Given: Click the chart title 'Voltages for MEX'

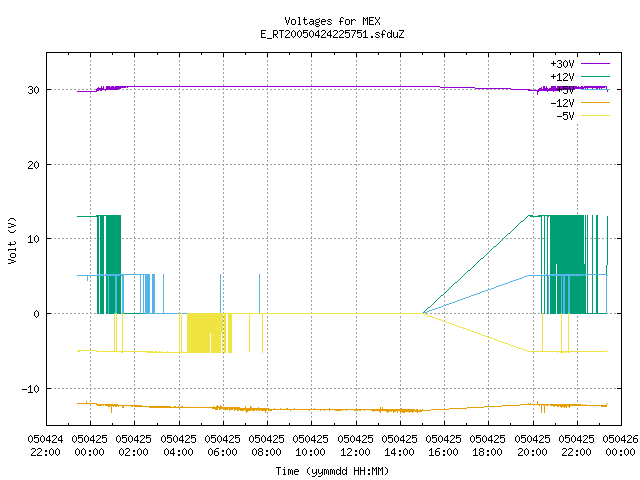Looking at the screenshot, I should pos(332,21).
